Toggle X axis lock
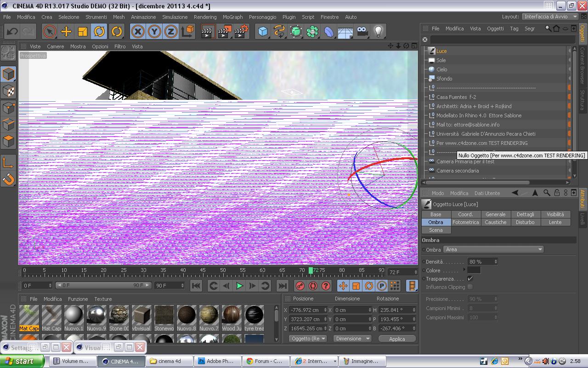The image size is (588, 368). tap(138, 32)
